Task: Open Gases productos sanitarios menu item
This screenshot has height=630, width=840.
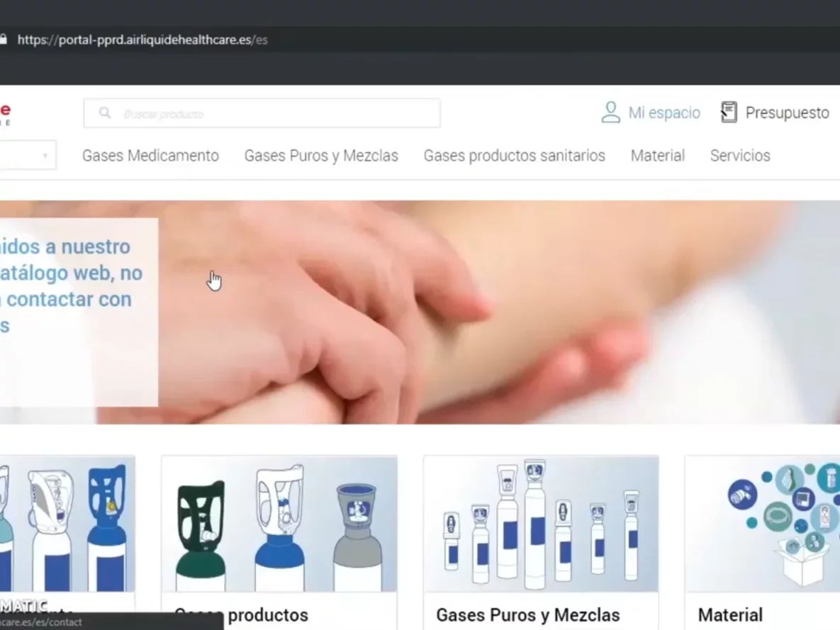Action: coord(514,156)
